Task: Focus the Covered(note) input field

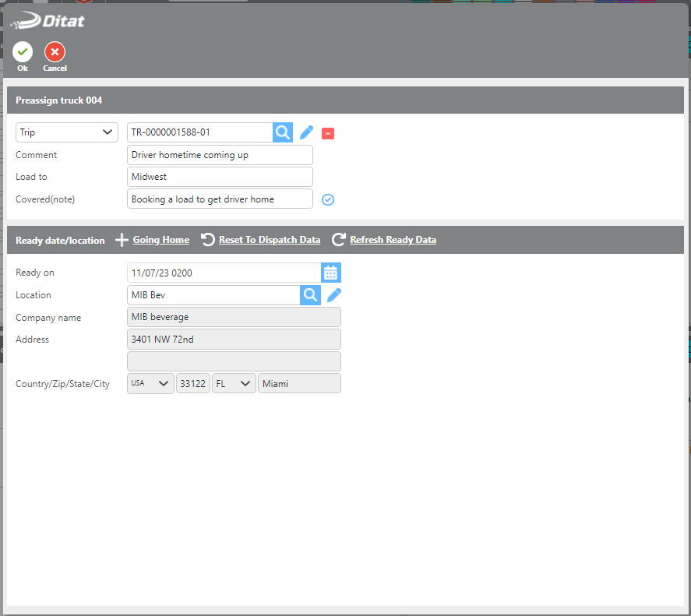Action: 220,199
